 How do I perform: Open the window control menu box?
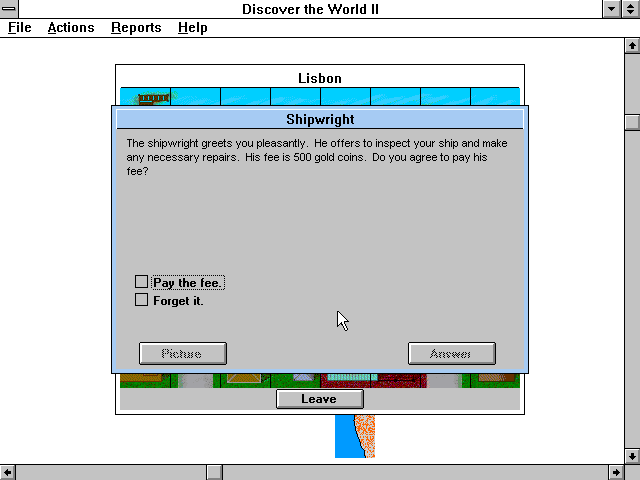coord(9,9)
